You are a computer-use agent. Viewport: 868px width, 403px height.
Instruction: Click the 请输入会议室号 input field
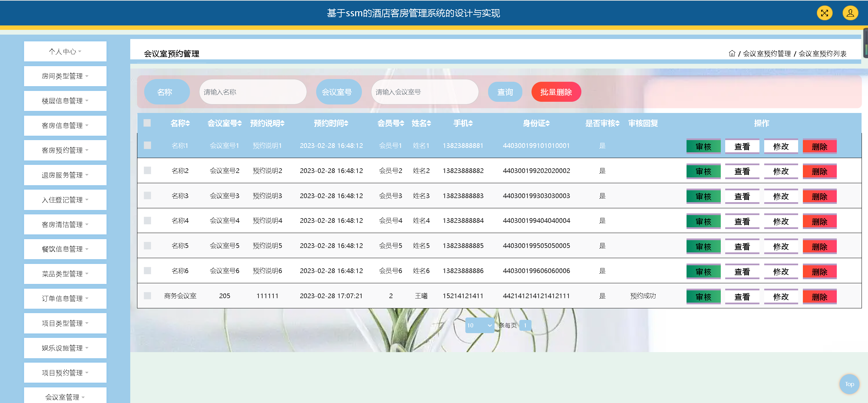(424, 92)
